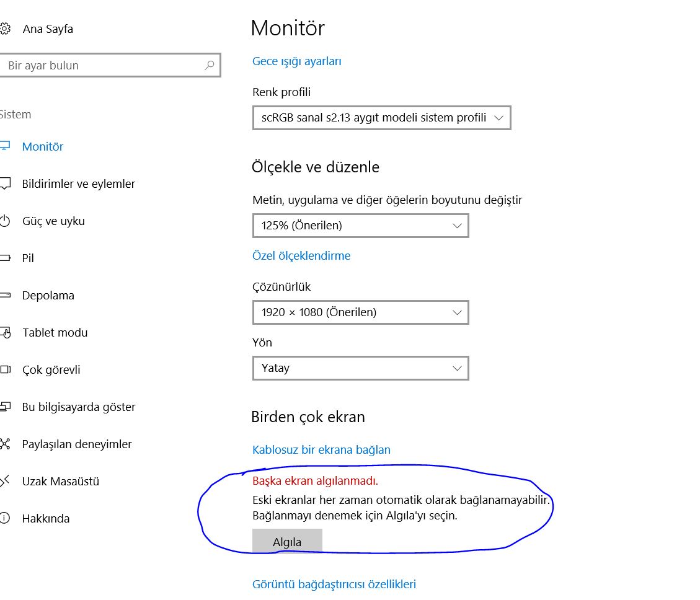700x600 pixels.
Task: Click the Monitör display icon in sidebar
Action: pyautogui.click(x=5, y=147)
